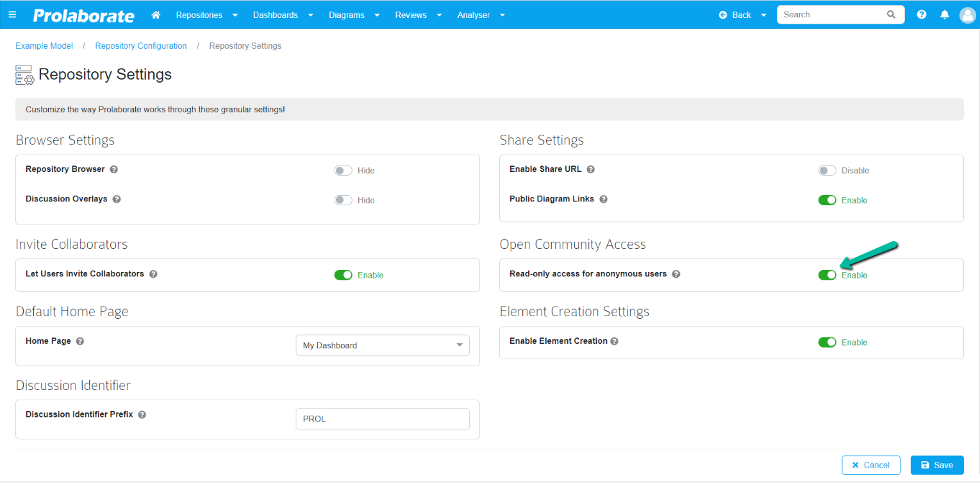The width and height of the screenshot is (980, 483).
Task: Go to home via house icon
Action: pos(156,15)
